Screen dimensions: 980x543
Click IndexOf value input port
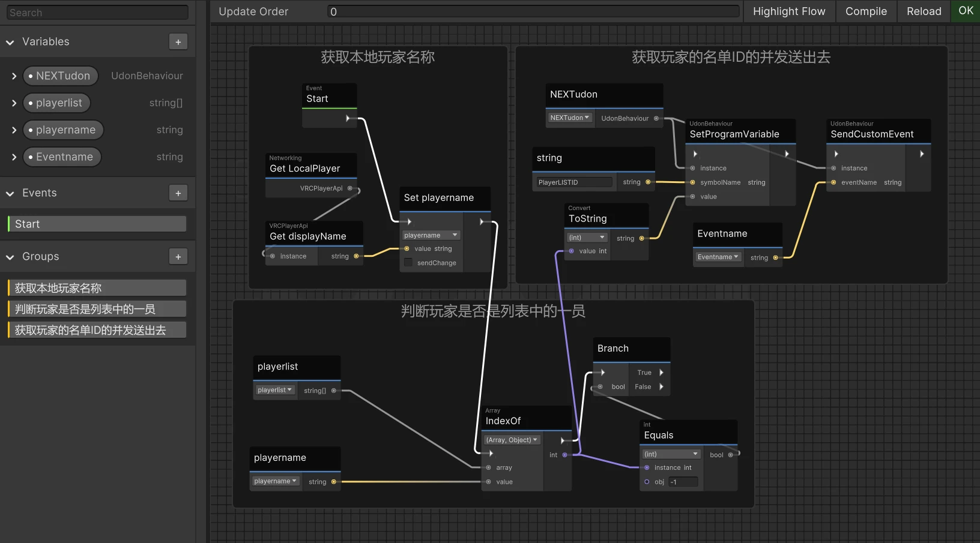pyautogui.click(x=488, y=482)
